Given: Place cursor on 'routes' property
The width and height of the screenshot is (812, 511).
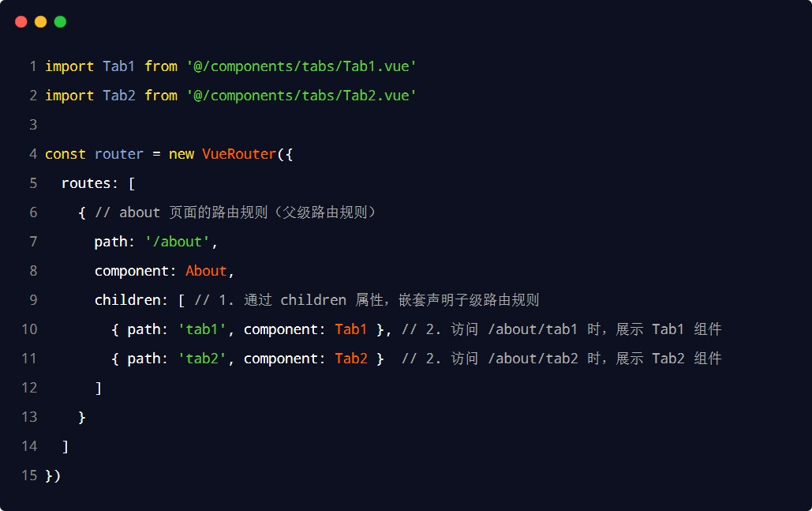Looking at the screenshot, I should [x=86, y=183].
